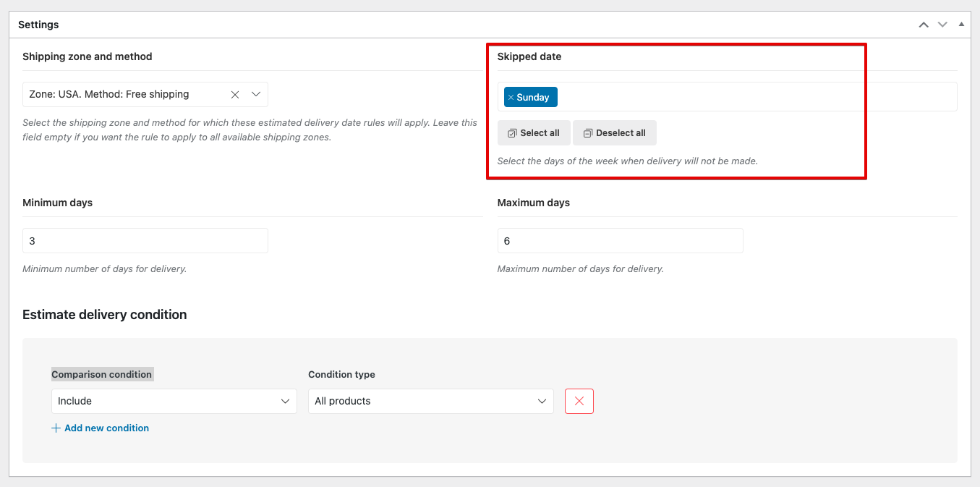The width and height of the screenshot is (980, 487).
Task: Open the Include comparison condition dropdown
Action: [174, 401]
